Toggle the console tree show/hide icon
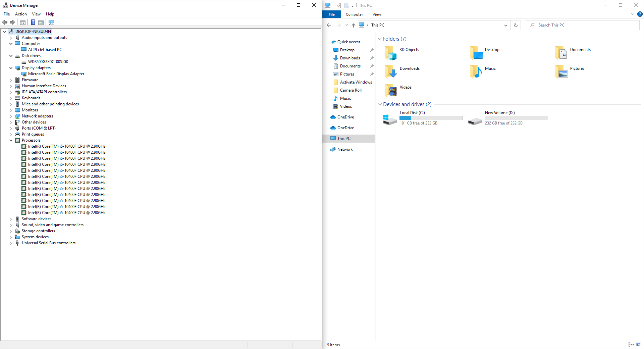 coord(23,22)
